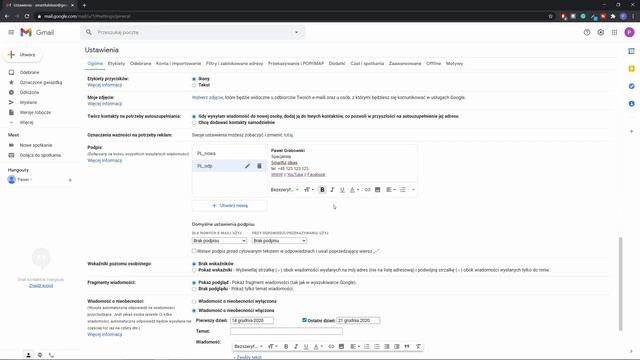The image size is (640, 360).
Task: Select add contacts manually option
Action: 194,123
